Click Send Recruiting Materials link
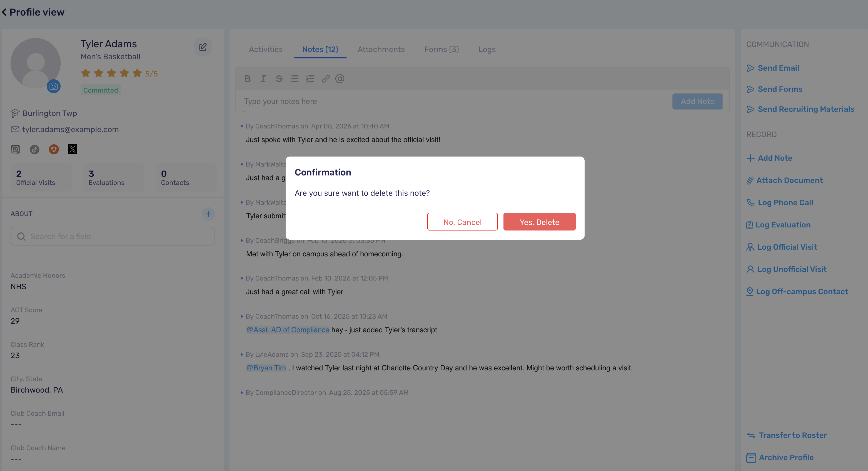This screenshot has width=868, height=471. [800, 109]
